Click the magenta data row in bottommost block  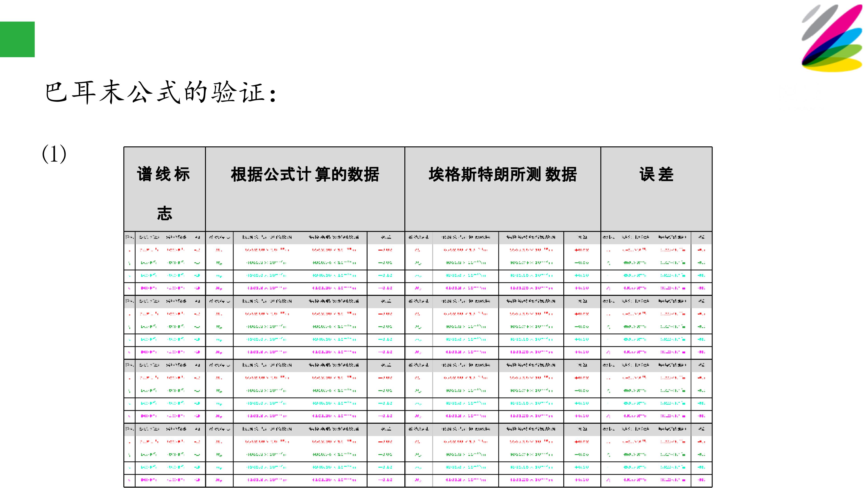point(418,480)
